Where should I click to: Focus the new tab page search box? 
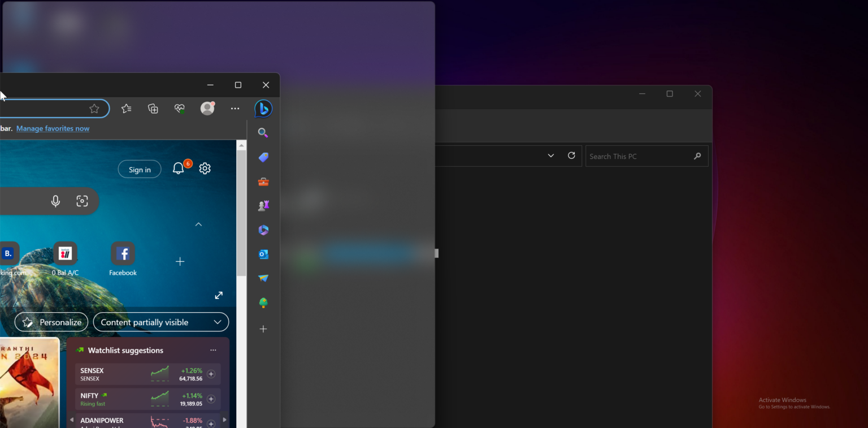pyautogui.click(x=49, y=201)
